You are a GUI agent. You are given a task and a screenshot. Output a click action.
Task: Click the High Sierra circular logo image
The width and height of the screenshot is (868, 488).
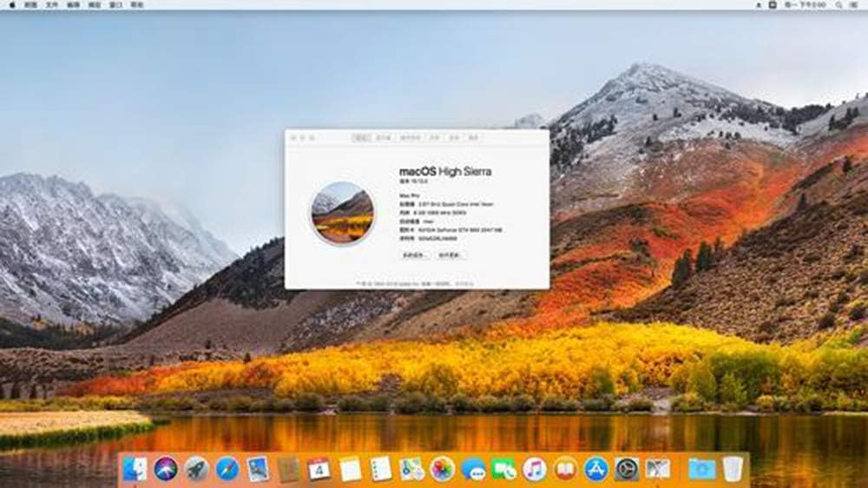[342, 213]
